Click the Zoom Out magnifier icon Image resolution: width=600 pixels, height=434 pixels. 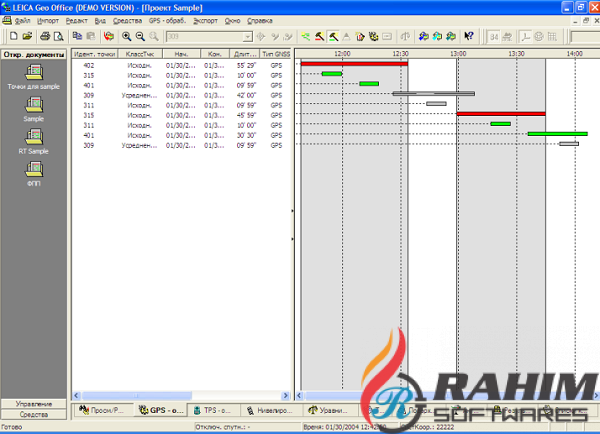click(140, 36)
